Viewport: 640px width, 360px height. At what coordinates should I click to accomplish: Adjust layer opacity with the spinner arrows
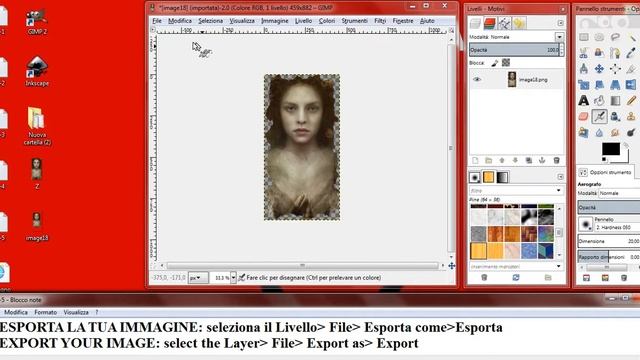(x=562, y=50)
